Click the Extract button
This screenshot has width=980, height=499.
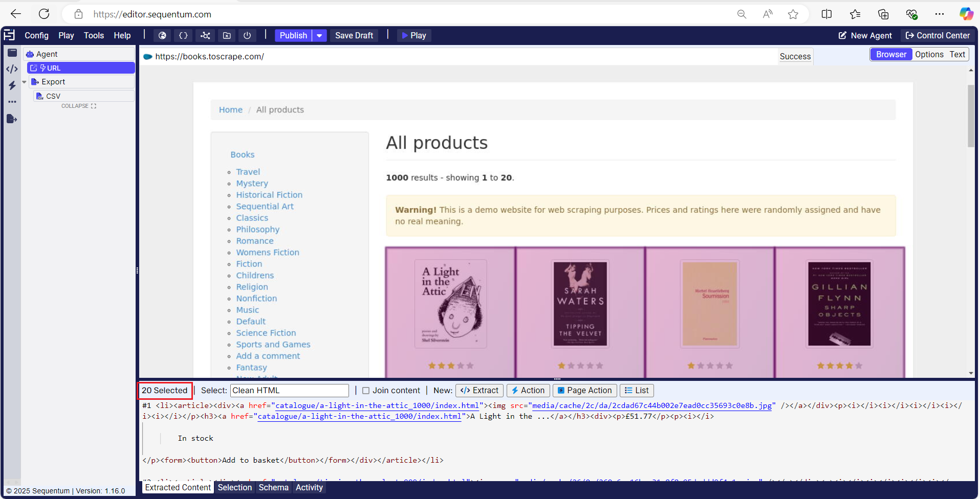[480, 391]
